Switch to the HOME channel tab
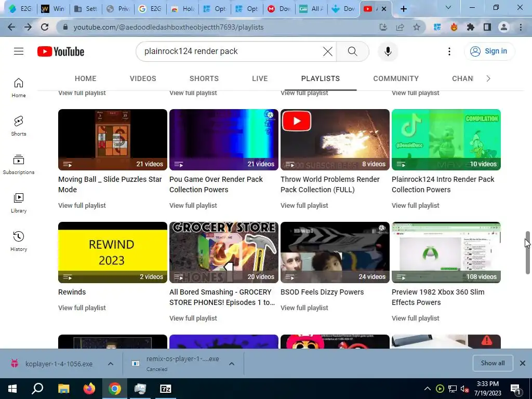The height and width of the screenshot is (399, 532). click(x=86, y=78)
